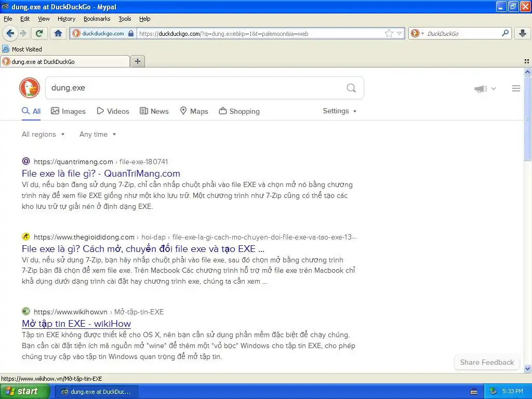Open a new tab with the plus button
Image resolution: width=532 pixels, height=399 pixels.
[x=138, y=61]
